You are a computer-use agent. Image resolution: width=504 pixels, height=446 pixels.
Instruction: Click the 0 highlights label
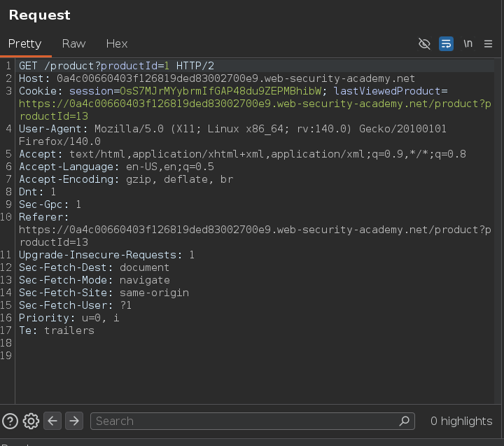[461, 421]
